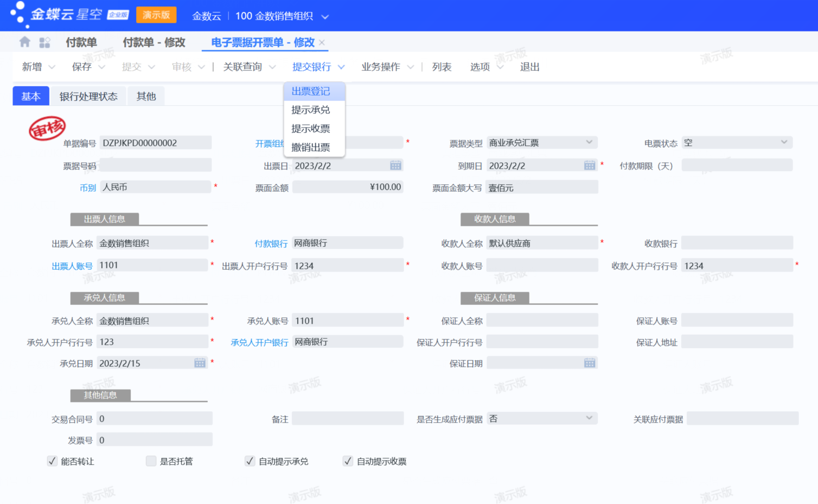Open calendar picker for 出票日
This screenshot has width=818, height=504.
point(395,165)
